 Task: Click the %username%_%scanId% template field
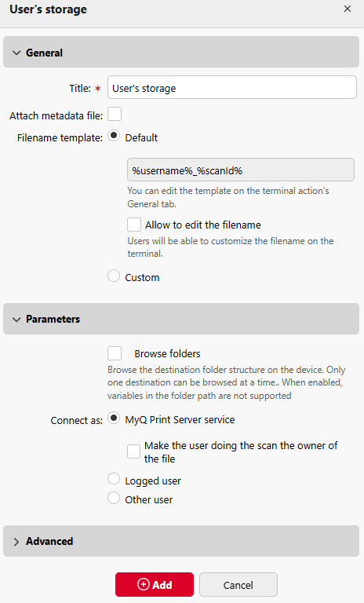tap(241, 170)
